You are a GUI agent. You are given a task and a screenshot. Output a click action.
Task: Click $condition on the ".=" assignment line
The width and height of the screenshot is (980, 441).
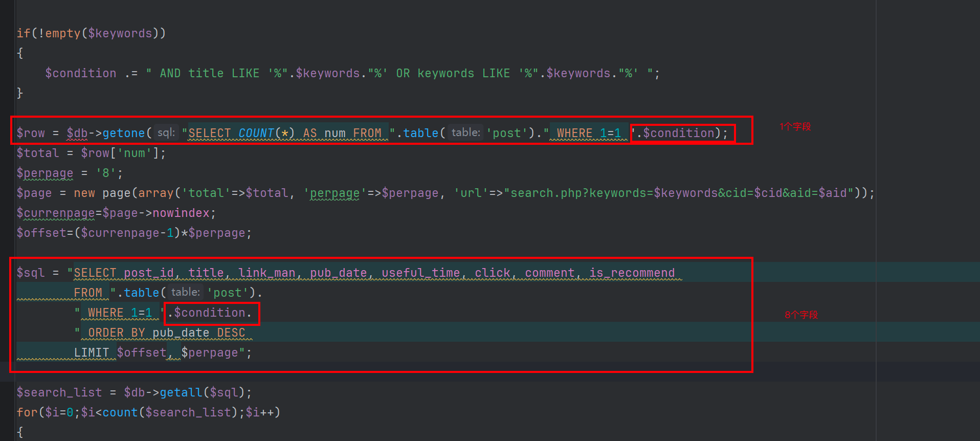point(81,73)
